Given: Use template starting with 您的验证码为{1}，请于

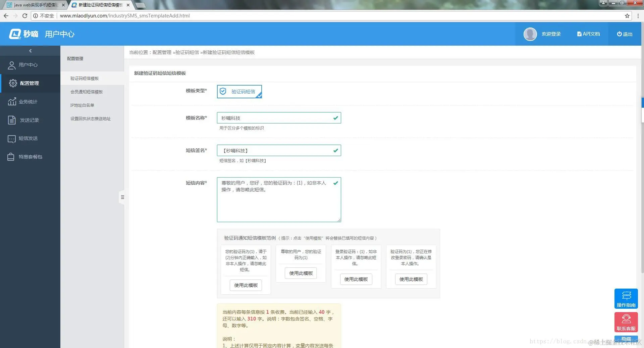Looking at the screenshot, I should point(246,285).
